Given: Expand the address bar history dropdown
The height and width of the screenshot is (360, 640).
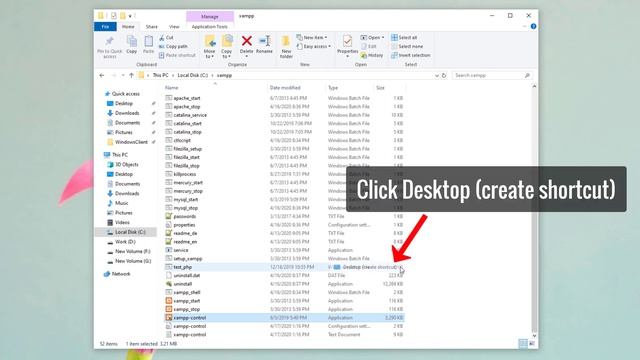Looking at the screenshot, I should click(x=437, y=76).
